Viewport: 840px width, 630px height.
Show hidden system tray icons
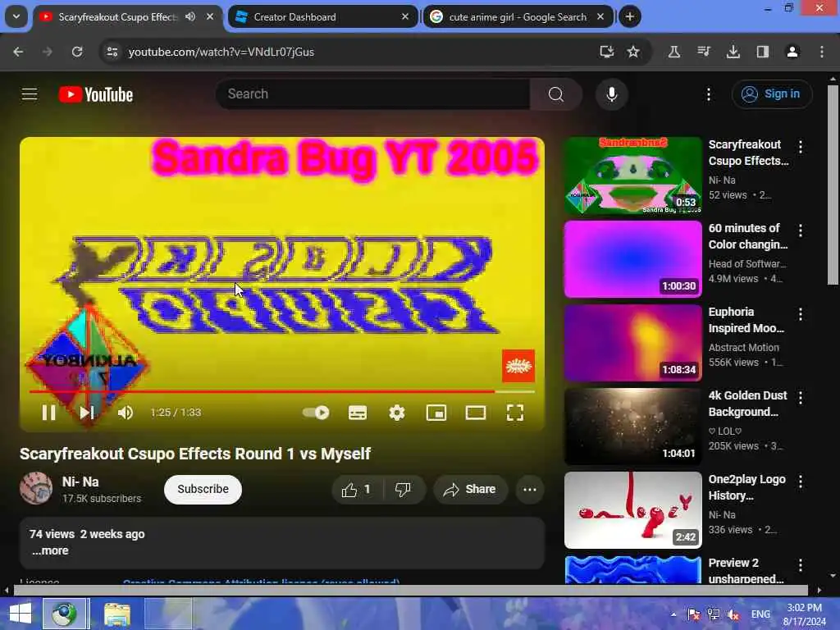click(x=673, y=614)
